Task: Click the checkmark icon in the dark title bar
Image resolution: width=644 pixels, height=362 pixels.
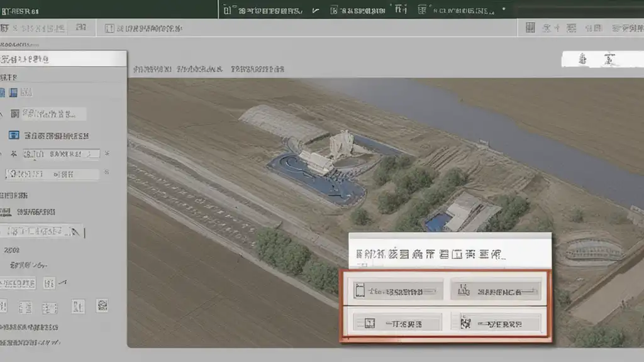Action: [x=316, y=11]
